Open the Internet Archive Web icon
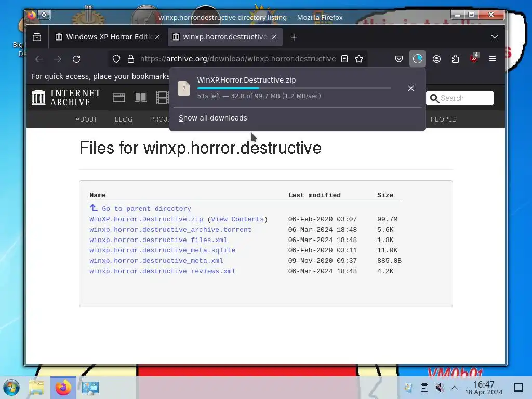Screen dimensions: 532x399 point(119,98)
